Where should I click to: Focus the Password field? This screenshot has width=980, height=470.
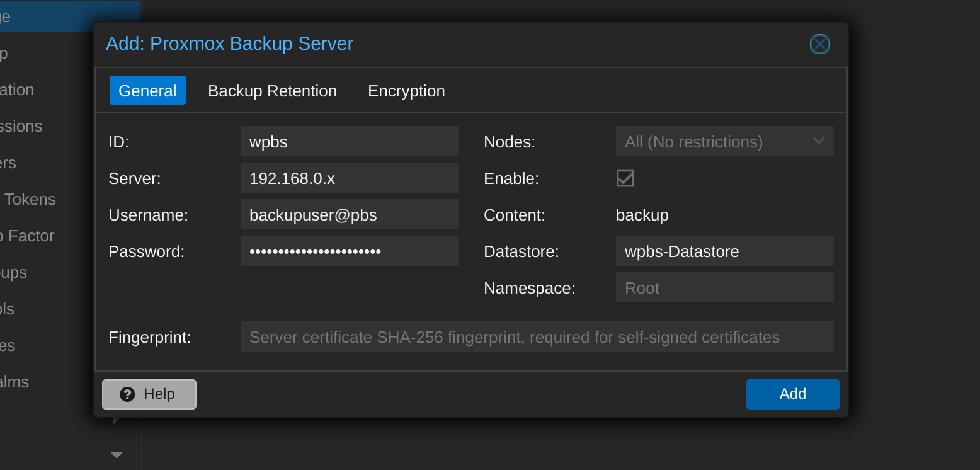click(350, 251)
